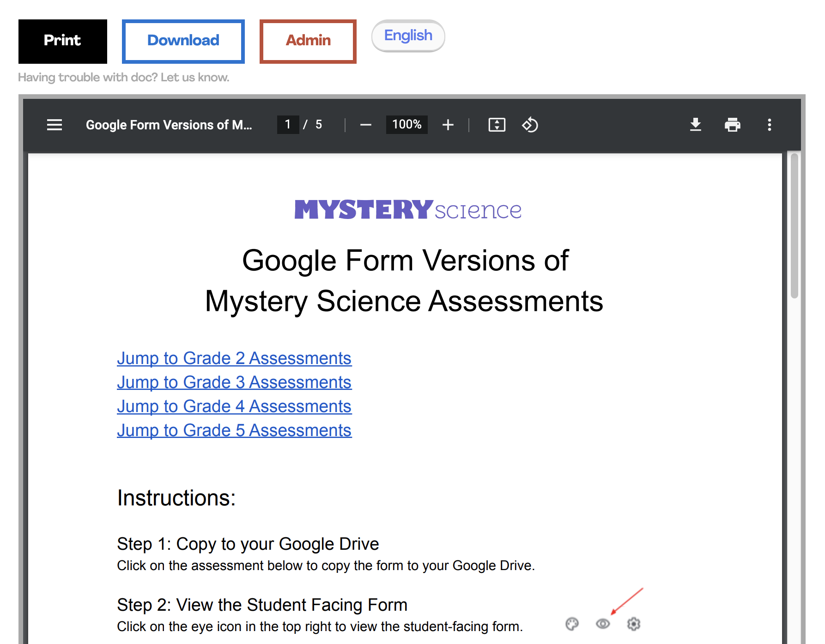Open the PDF sidebar hamburger menu
The height and width of the screenshot is (644, 825).
coord(55,125)
